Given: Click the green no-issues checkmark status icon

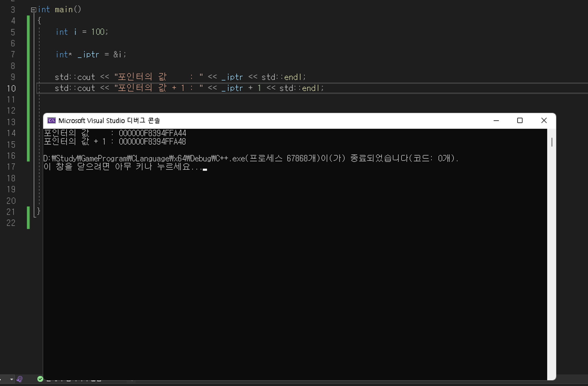Looking at the screenshot, I should pos(40,379).
